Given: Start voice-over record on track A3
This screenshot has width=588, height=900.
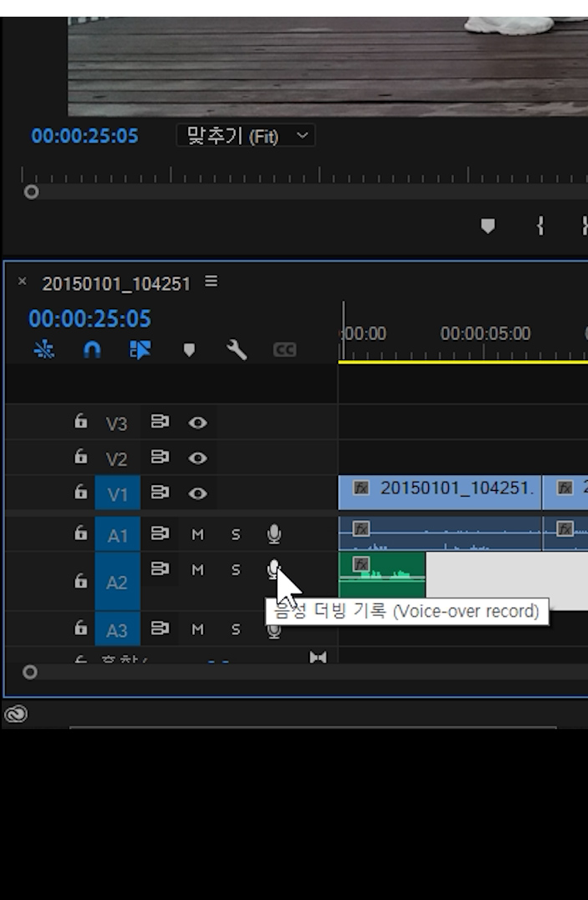Looking at the screenshot, I should click(274, 631).
